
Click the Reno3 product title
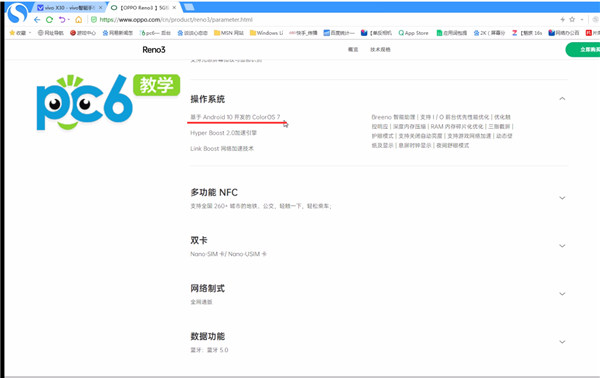[154, 50]
